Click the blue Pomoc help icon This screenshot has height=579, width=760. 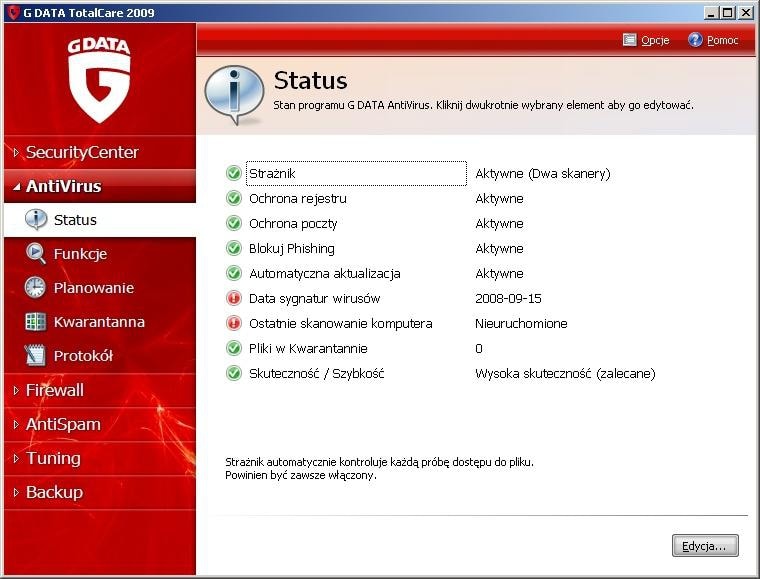coord(695,40)
